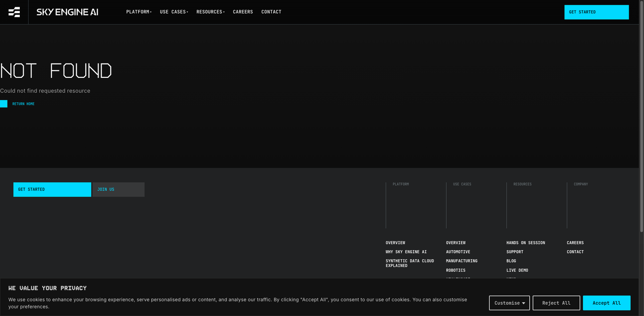This screenshot has width=644, height=316.
Task: Accept all cookies
Action: coord(606,303)
